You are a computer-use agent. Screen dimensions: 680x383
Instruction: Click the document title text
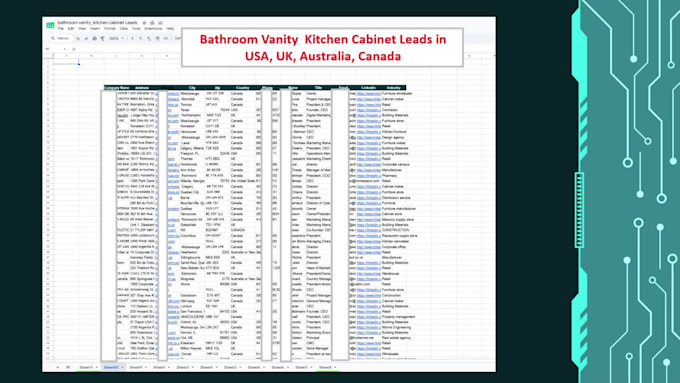[x=97, y=23]
